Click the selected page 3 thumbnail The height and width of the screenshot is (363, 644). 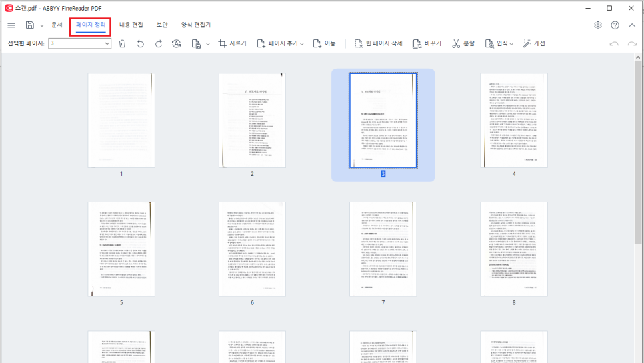(x=383, y=120)
